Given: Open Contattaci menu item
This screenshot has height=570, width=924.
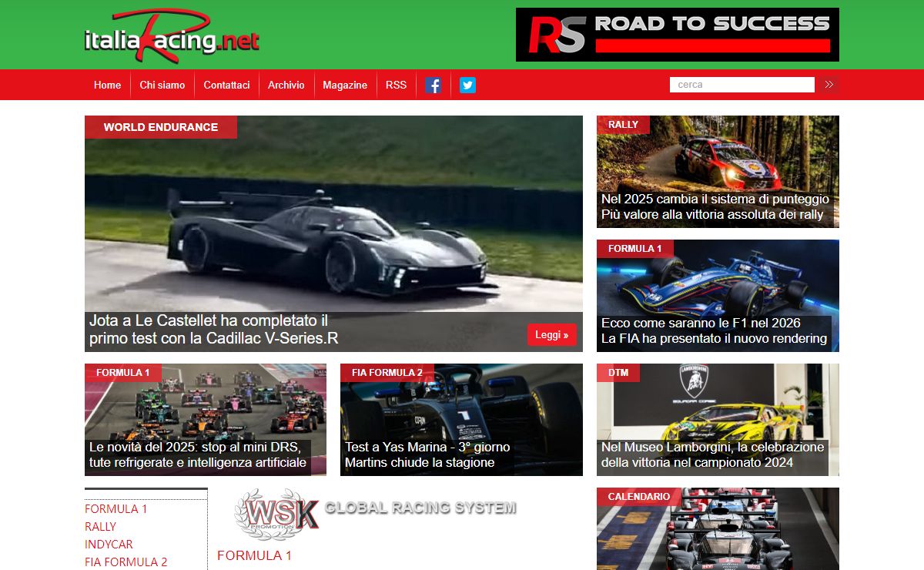Looking at the screenshot, I should click(226, 85).
